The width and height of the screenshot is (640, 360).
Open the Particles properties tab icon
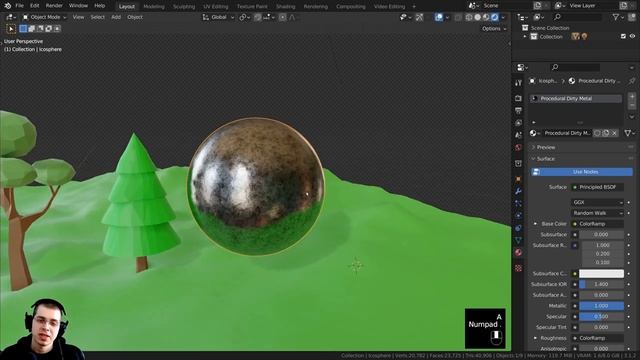(x=518, y=203)
